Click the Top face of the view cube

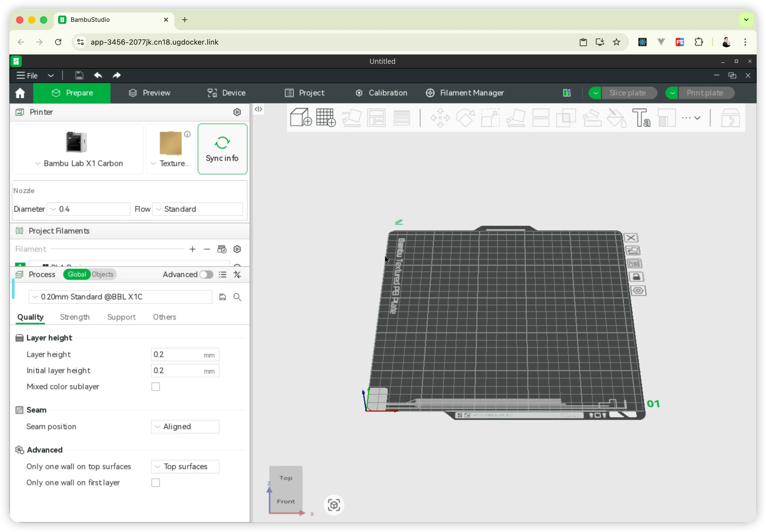point(286,477)
